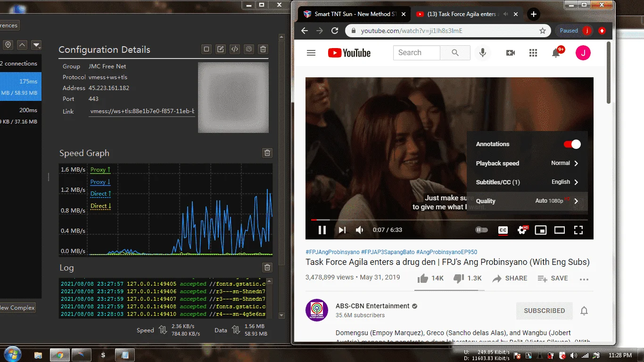Open the Playback speed submenu
Viewport: 644px width, 362px height.
click(527, 163)
